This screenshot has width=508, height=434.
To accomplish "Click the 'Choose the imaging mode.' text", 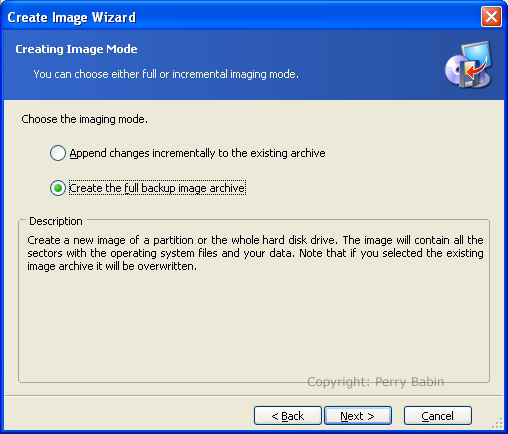I will pos(84,119).
